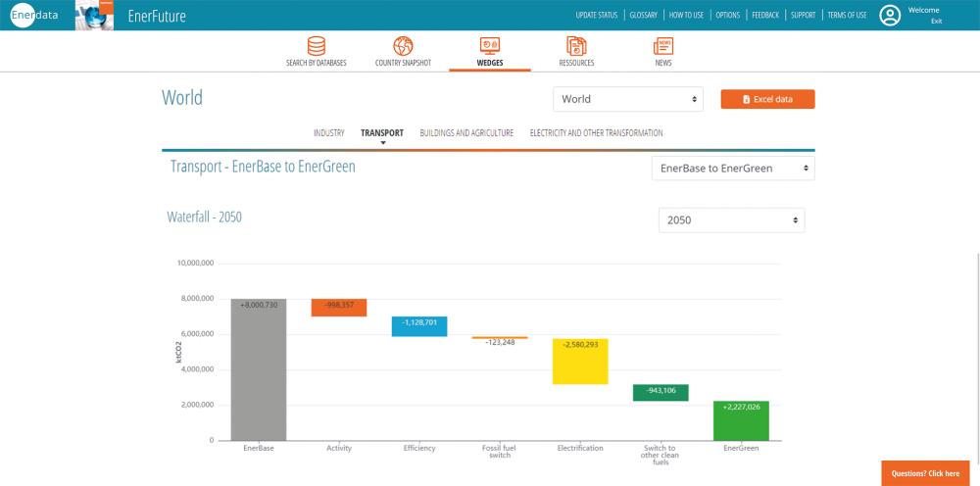Image resolution: width=980 pixels, height=486 pixels.
Task: Open the Glossary link
Action: [643, 15]
